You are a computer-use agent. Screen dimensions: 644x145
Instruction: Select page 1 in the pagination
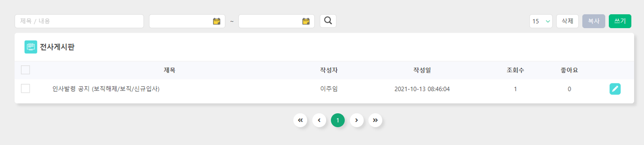[x=338, y=120]
